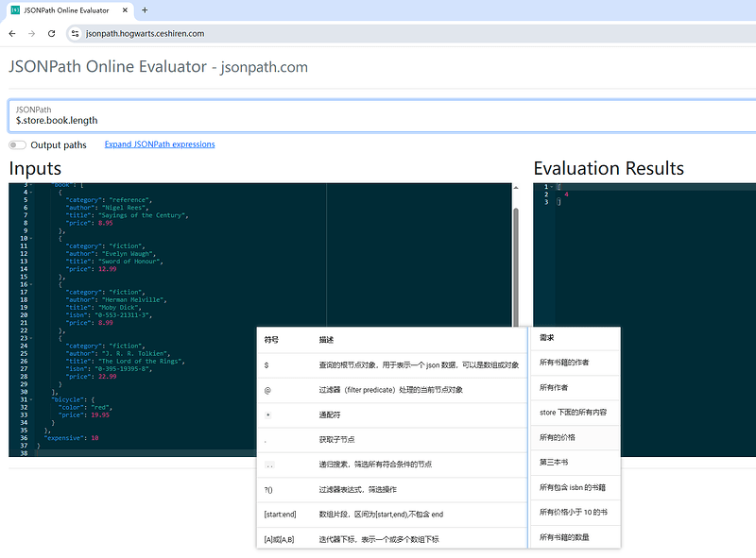
Task: Toggle the Output paths switch
Action: click(x=17, y=145)
